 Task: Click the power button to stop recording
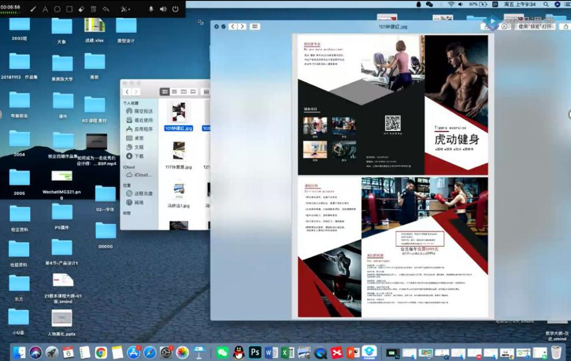tap(176, 9)
